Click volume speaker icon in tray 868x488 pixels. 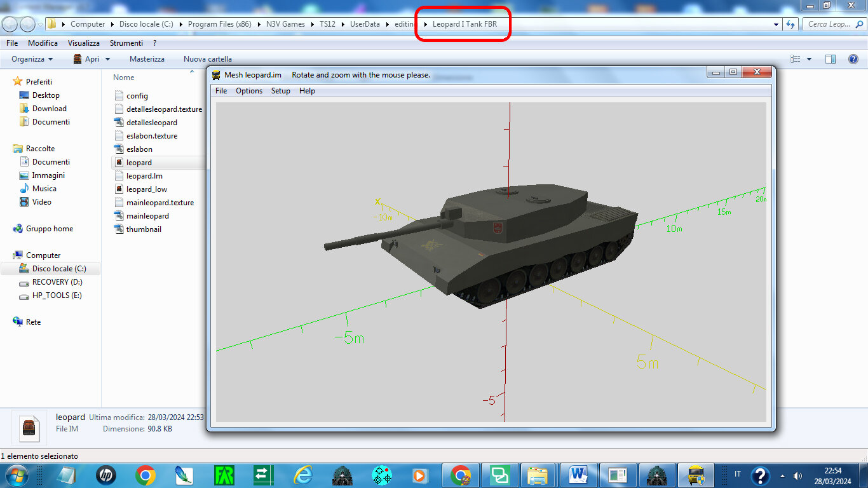coord(797,475)
